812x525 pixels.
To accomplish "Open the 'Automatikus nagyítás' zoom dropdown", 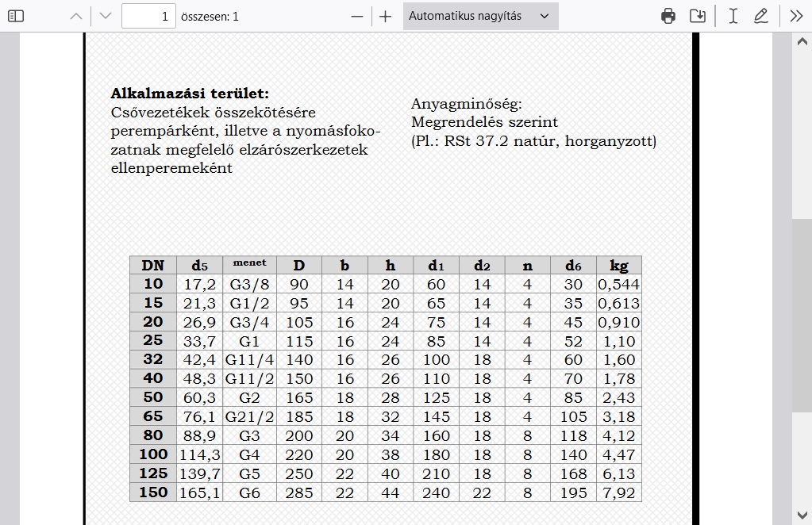I will [480, 16].
